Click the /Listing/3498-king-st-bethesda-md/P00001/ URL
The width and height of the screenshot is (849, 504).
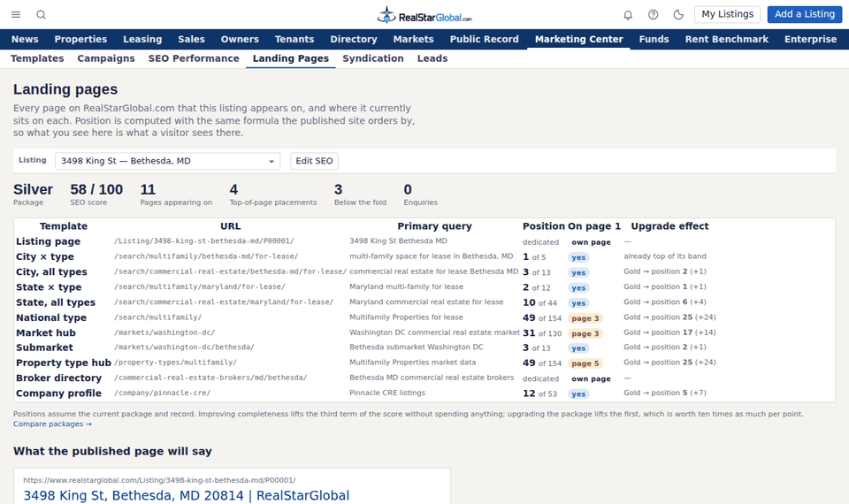203,241
